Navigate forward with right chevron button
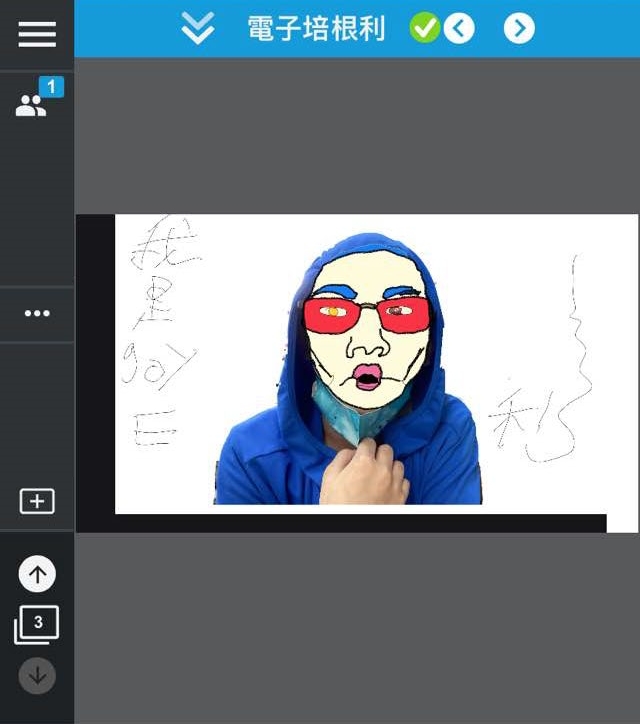This screenshot has height=725, width=640. (x=519, y=29)
